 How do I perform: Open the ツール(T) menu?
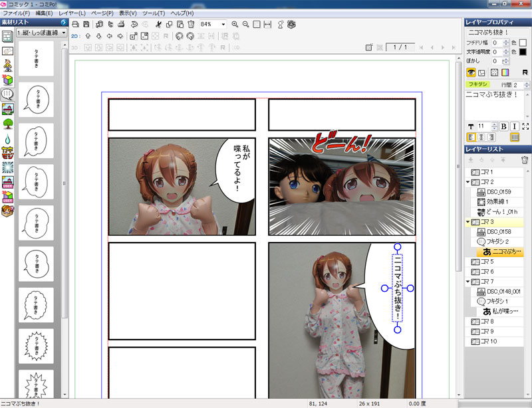point(154,13)
